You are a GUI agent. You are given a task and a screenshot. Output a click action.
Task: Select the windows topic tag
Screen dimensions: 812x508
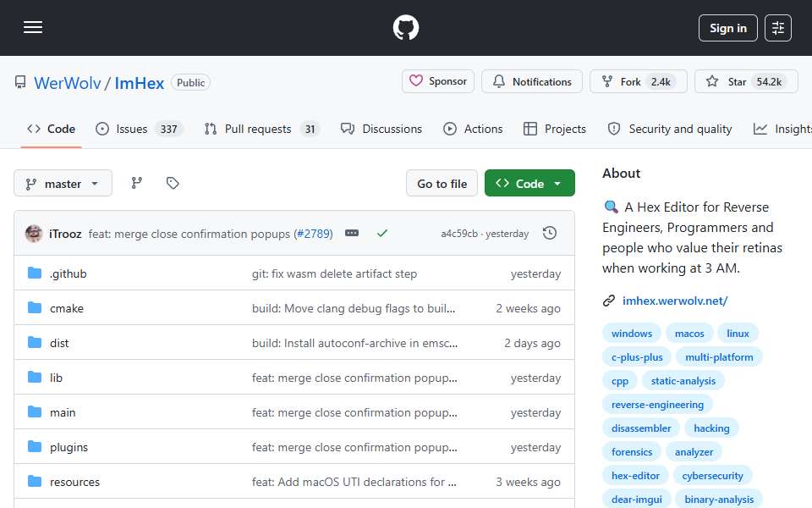click(x=631, y=334)
